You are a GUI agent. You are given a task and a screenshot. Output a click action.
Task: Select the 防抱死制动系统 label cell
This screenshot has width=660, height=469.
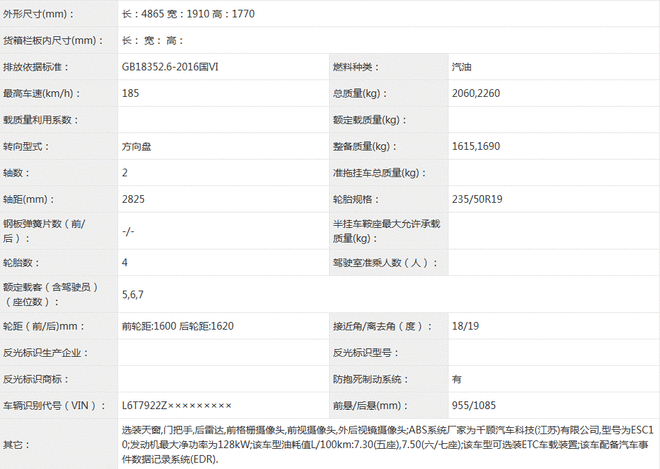tap(372, 379)
